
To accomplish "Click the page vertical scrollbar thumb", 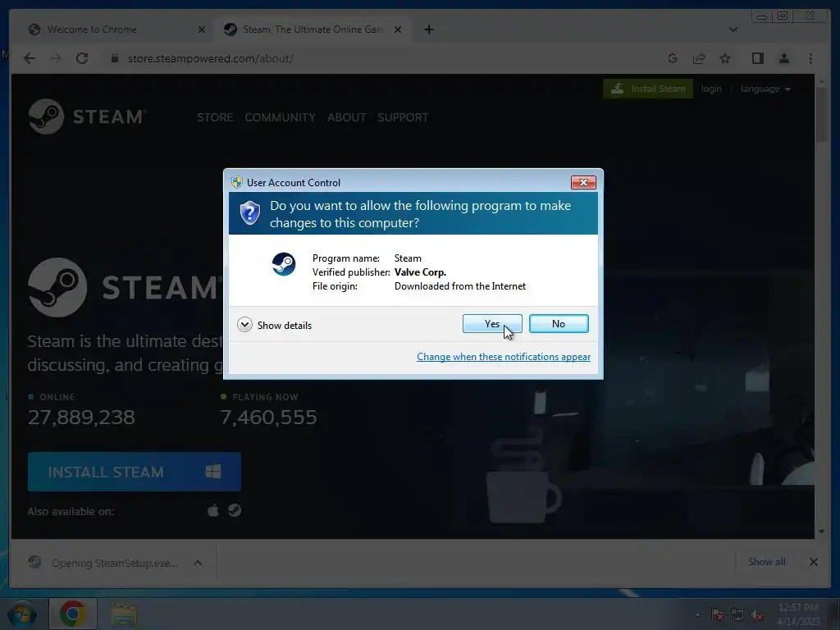I will pyautogui.click(x=821, y=115).
